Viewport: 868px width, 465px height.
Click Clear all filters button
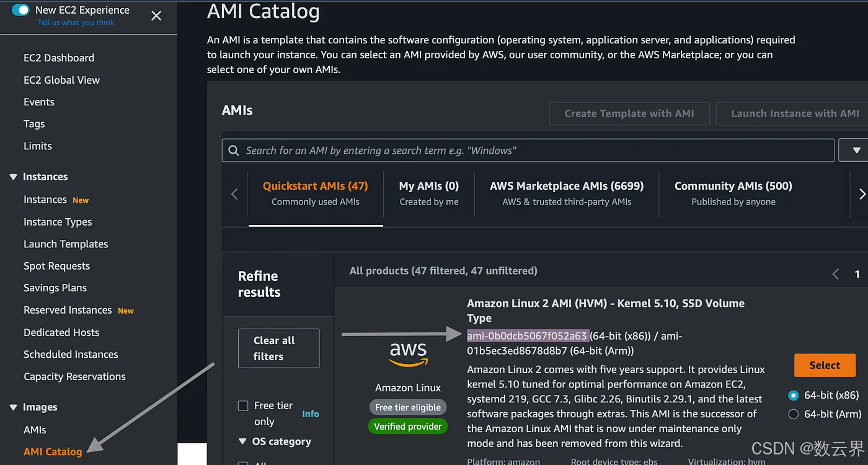(279, 348)
